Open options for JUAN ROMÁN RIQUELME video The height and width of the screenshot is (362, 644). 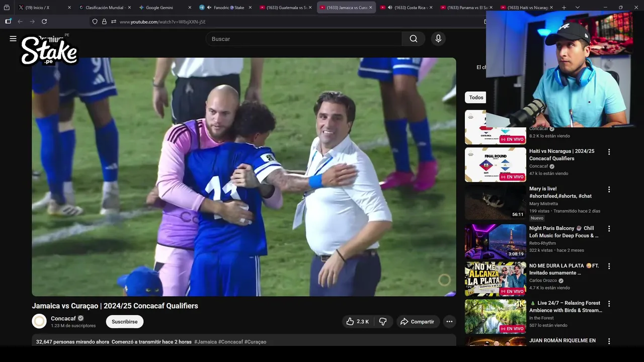609,341
